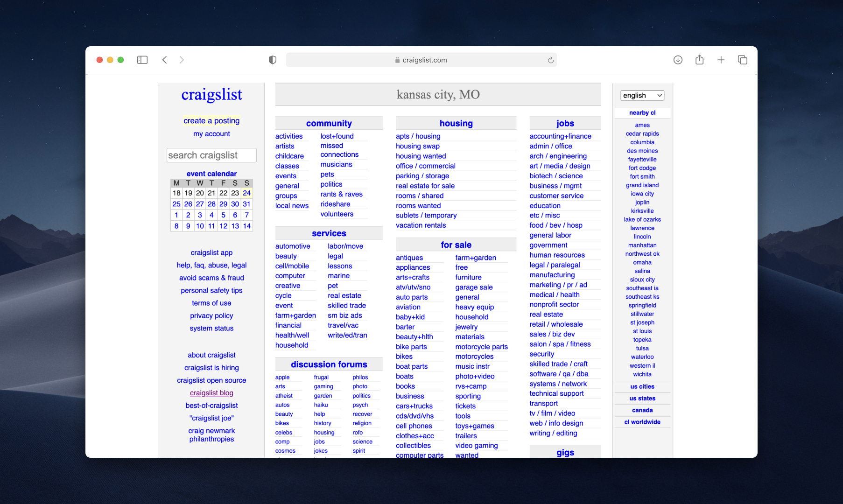843x504 pixels.
Task: Open medical / health jobs
Action: click(554, 294)
